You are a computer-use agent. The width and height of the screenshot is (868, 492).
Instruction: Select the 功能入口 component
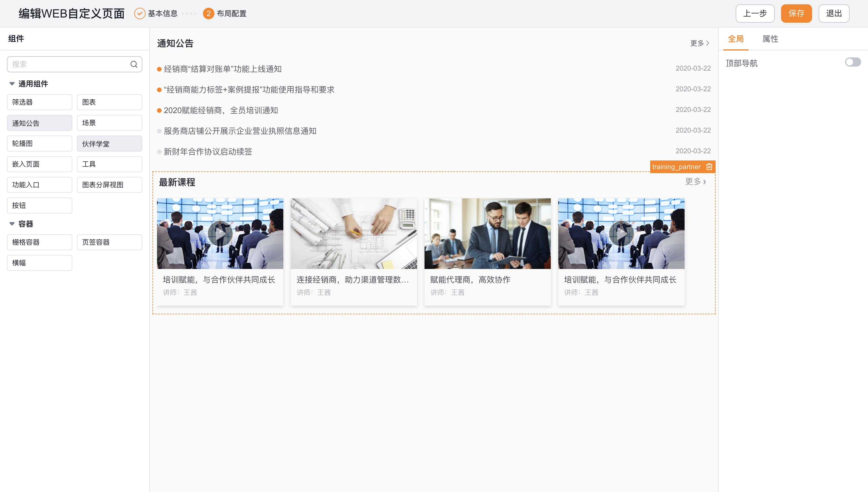click(x=40, y=185)
